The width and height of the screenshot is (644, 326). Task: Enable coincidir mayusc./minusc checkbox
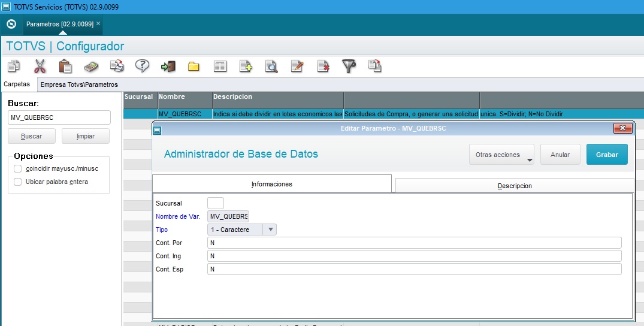click(17, 168)
